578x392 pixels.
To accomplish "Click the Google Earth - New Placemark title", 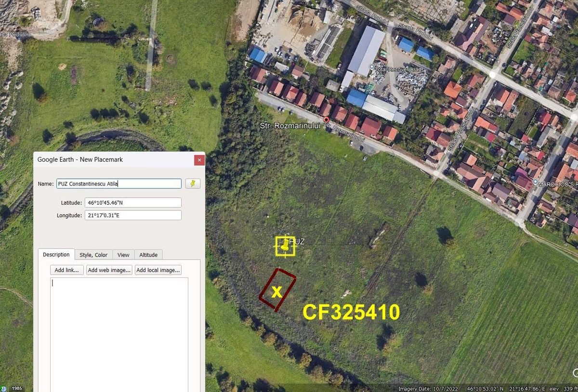I will coord(80,159).
